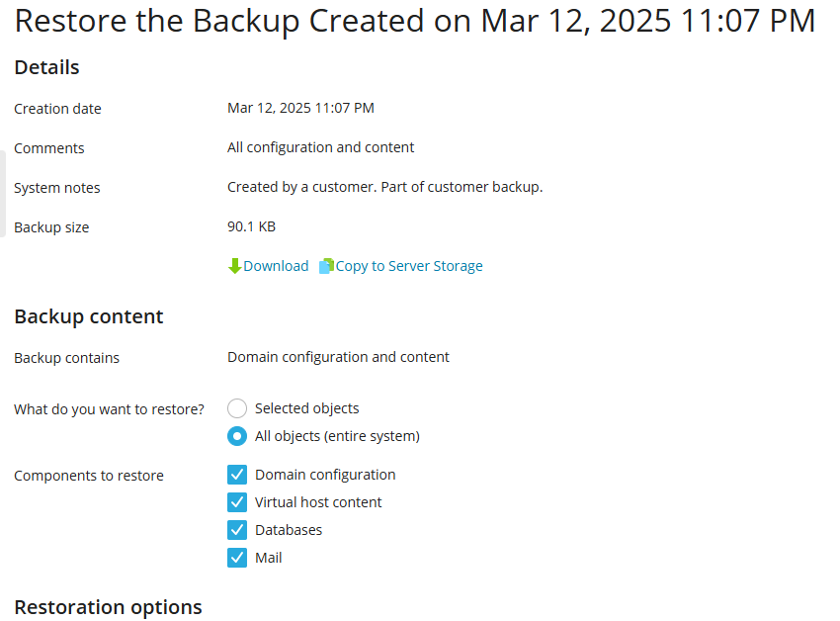The height and width of the screenshot is (621, 840).
Task: Click the Restoration options section heading
Action: [108, 607]
